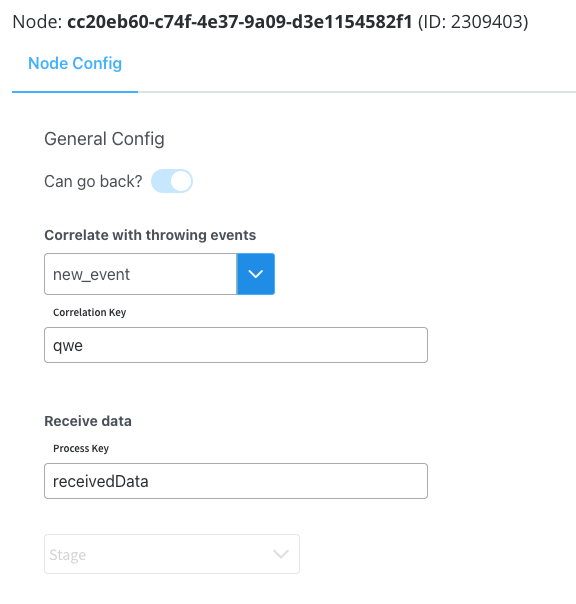Click the white knob of the Can go back switch
This screenshot has width=576, height=604.
(x=181, y=181)
